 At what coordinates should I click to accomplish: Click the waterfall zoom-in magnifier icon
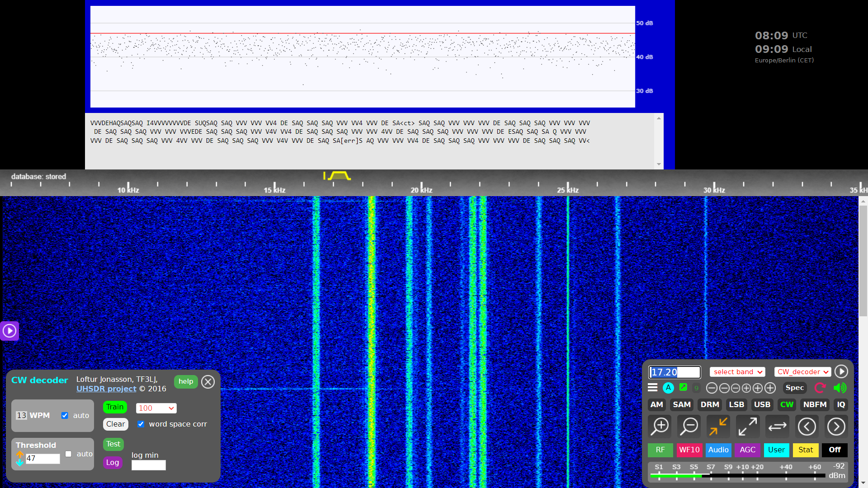click(660, 426)
